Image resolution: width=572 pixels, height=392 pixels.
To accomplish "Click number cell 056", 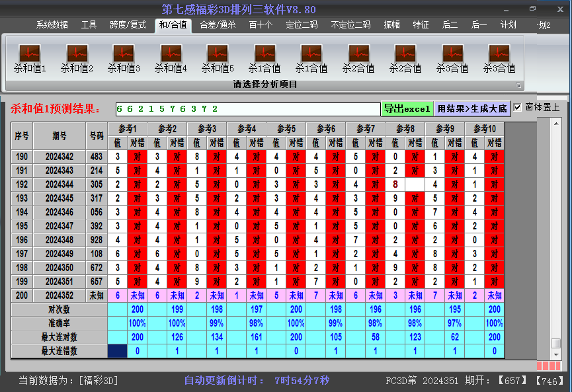I will 97,212.
